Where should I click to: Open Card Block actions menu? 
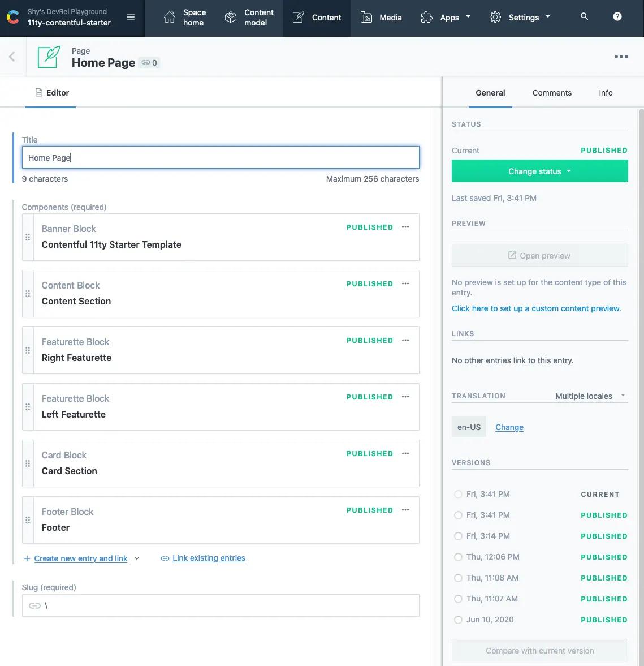405,454
